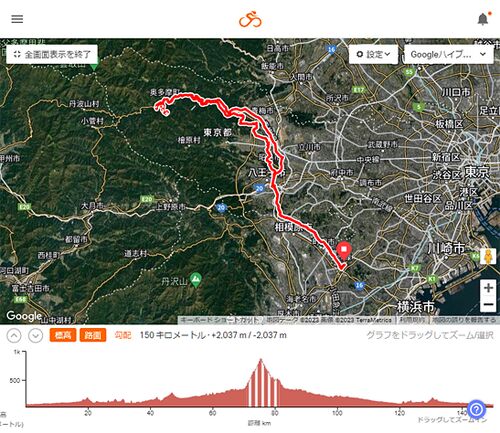Screen dimensions: 500x433
Task: Click the Google logo on map
Action: pos(24,315)
